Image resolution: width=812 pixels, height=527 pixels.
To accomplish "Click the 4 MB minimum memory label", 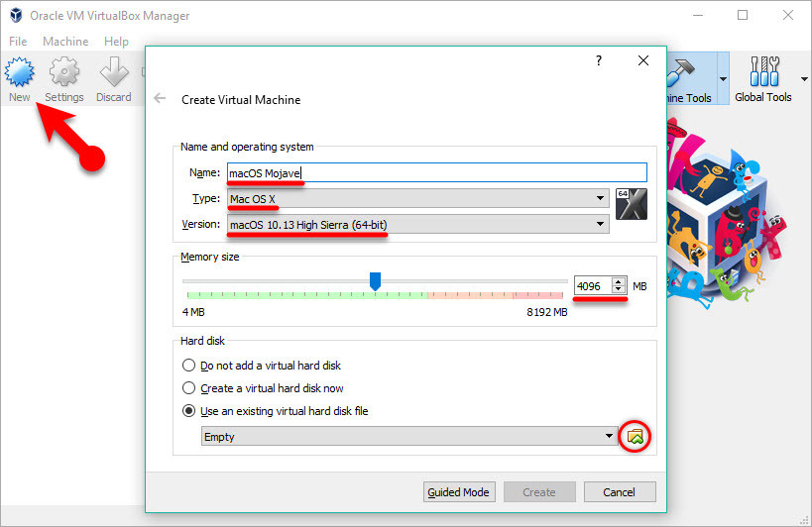I will [x=193, y=312].
